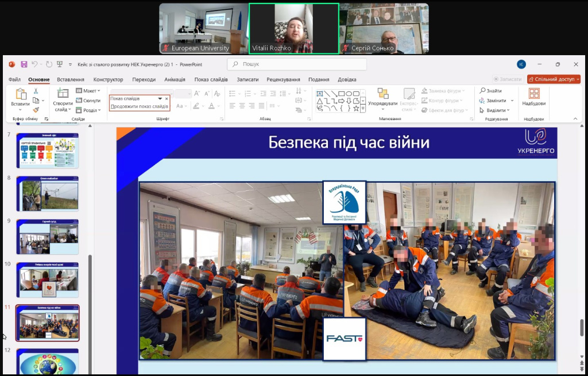Switch to the Вставлення tab
Screen dimensions: 588x376
[x=71, y=79]
